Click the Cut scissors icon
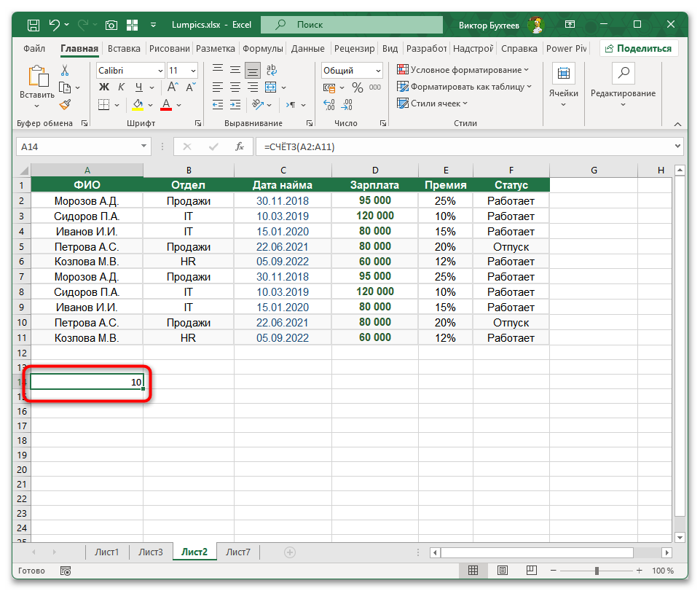Screen dimensions: 700x591 [x=65, y=70]
